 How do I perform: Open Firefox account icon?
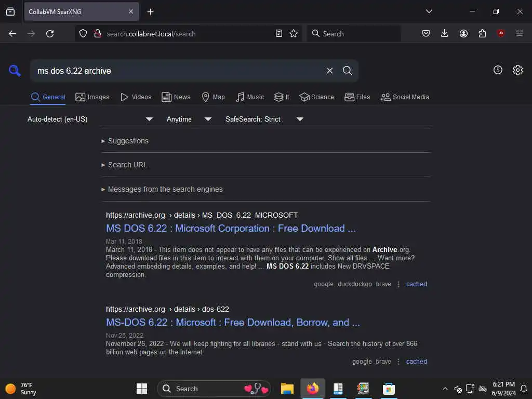pos(463,33)
